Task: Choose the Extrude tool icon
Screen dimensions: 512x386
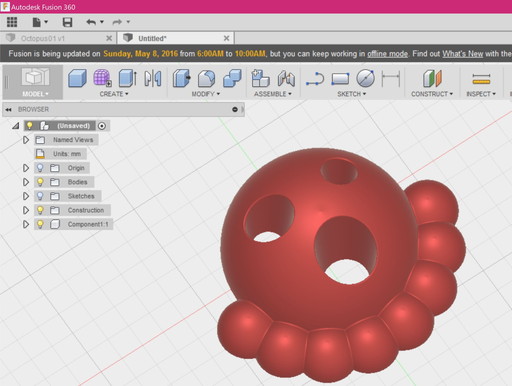Action: (128, 78)
